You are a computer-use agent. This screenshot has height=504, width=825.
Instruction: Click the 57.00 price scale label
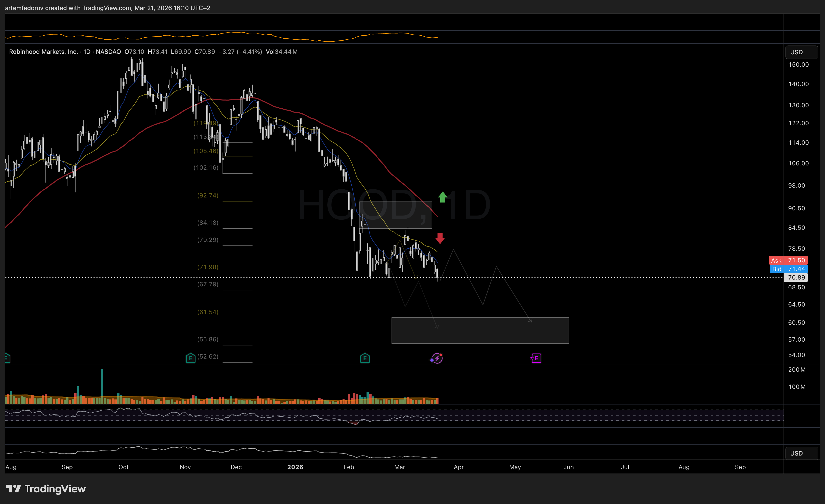click(x=796, y=340)
